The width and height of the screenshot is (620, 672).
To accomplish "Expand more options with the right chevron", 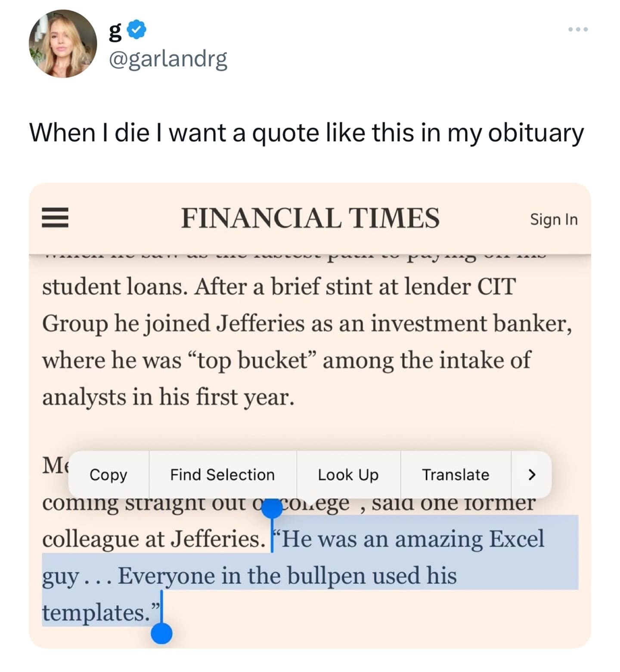I will pos(532,475).
